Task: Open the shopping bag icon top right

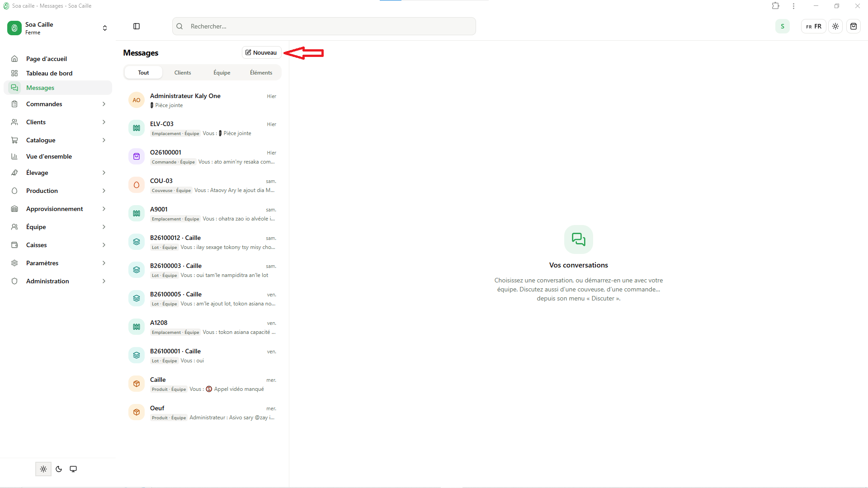Action: (854, 26)
